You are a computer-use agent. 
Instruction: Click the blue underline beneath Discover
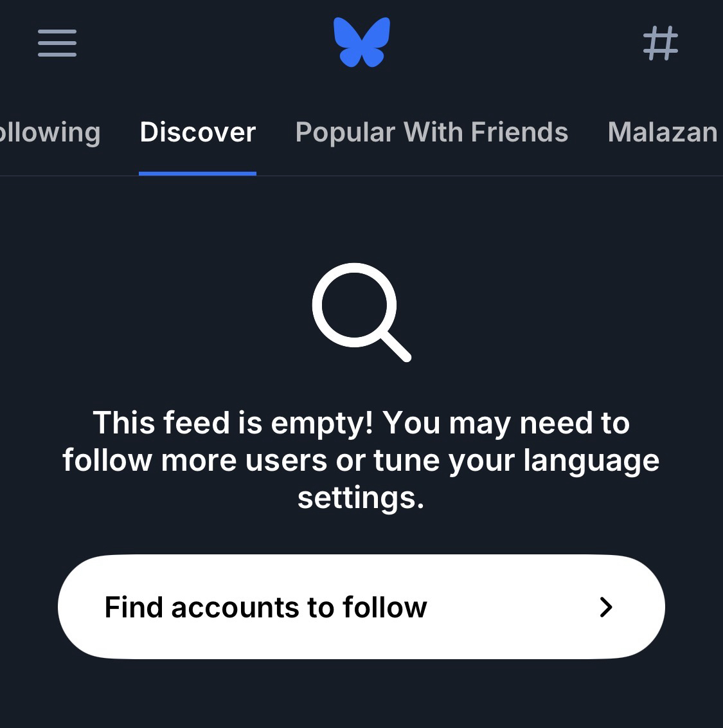click(198, 174)
